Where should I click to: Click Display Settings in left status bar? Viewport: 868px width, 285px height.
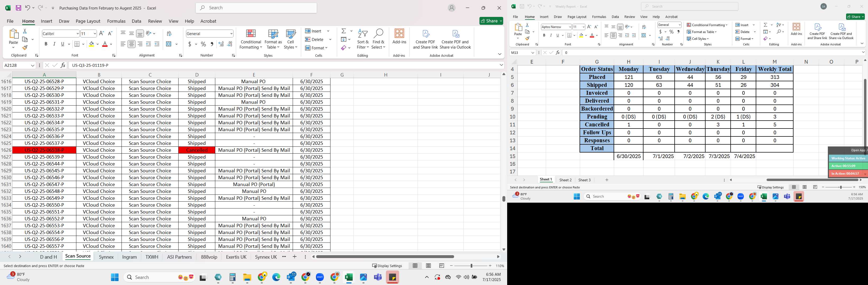387,266
